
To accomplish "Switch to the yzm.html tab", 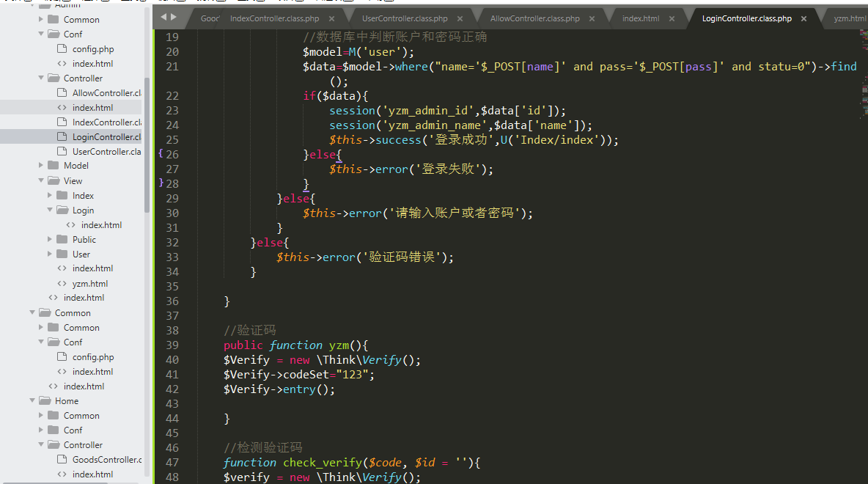I will [849, 18].
